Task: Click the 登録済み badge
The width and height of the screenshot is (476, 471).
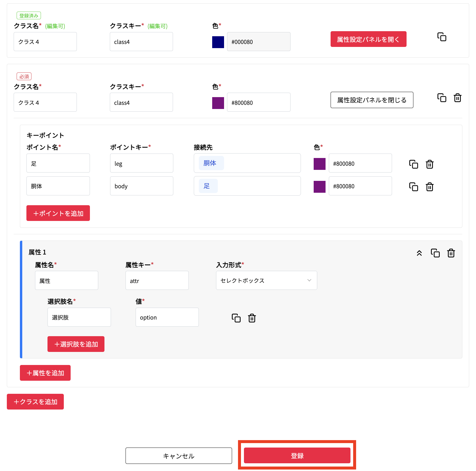Action: pyautogui.click(x=29, y=16)
